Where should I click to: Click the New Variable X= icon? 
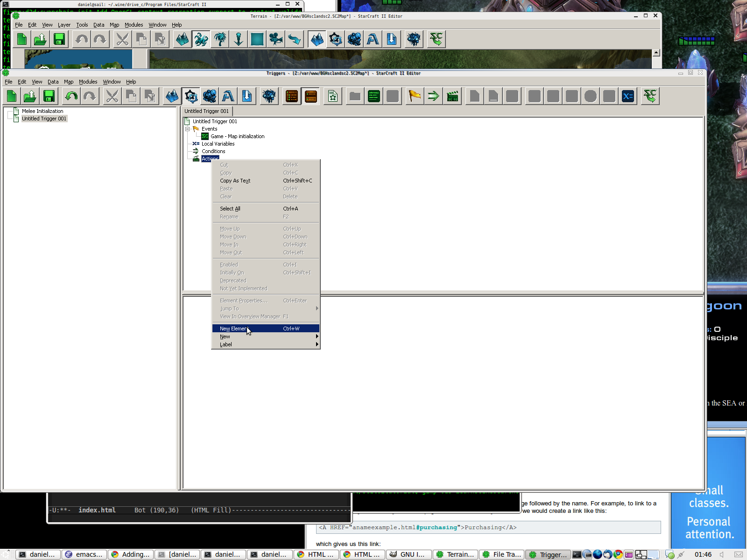[x=628, y=97]
